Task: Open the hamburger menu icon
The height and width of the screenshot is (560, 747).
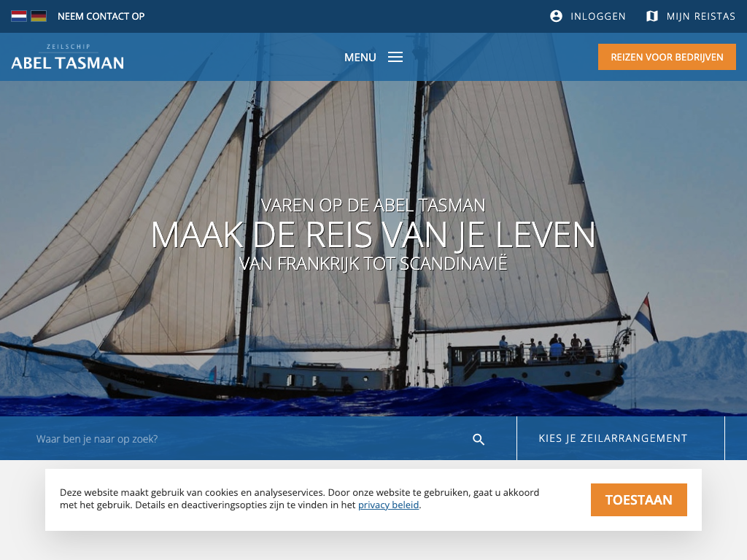Action: (x=395, y=57)
